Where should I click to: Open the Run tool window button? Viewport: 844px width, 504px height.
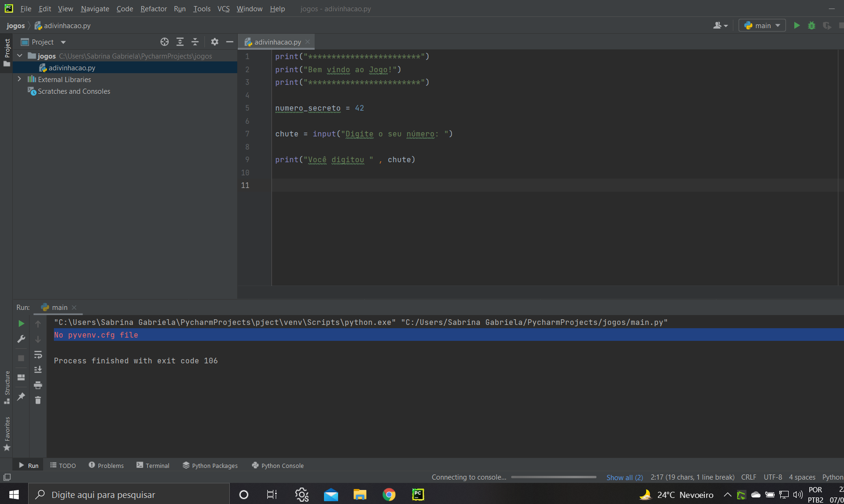29,466
